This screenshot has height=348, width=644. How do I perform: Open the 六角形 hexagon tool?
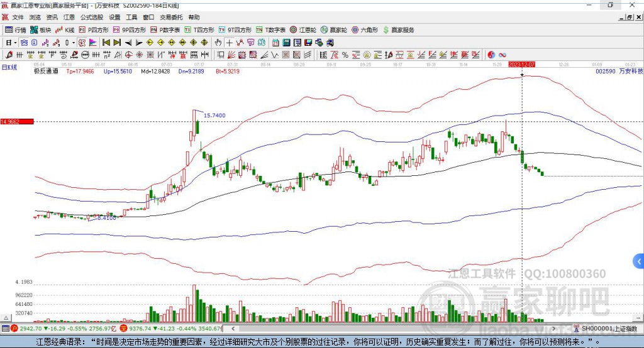pyautogui.click(x=365, y=30)
